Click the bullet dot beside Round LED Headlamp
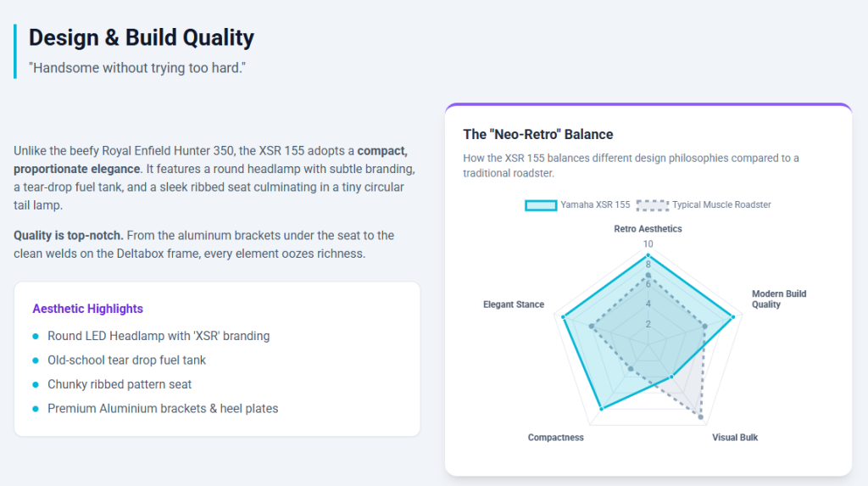This screenshot has width=868, height=486. pos(36,337)
